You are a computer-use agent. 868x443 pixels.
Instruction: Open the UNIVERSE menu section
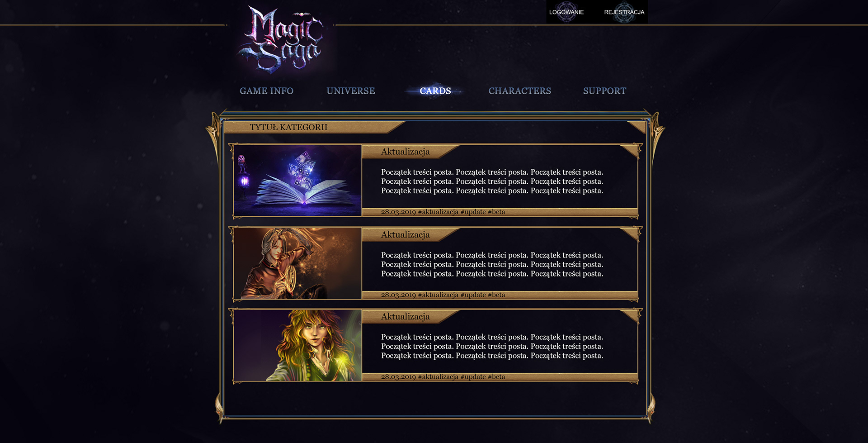point(351,91)
